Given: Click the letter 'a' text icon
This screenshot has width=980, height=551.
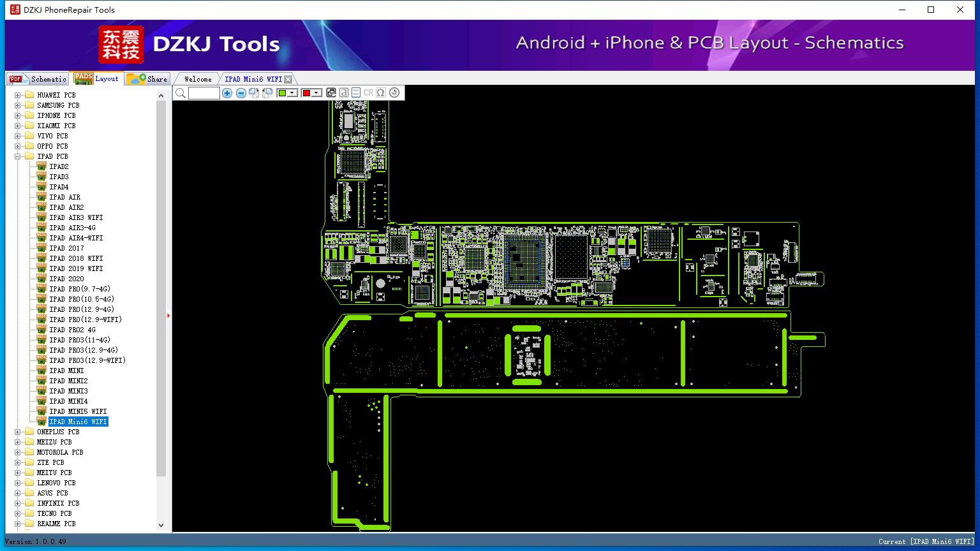Looking at the screenshot, I should 344,93.
